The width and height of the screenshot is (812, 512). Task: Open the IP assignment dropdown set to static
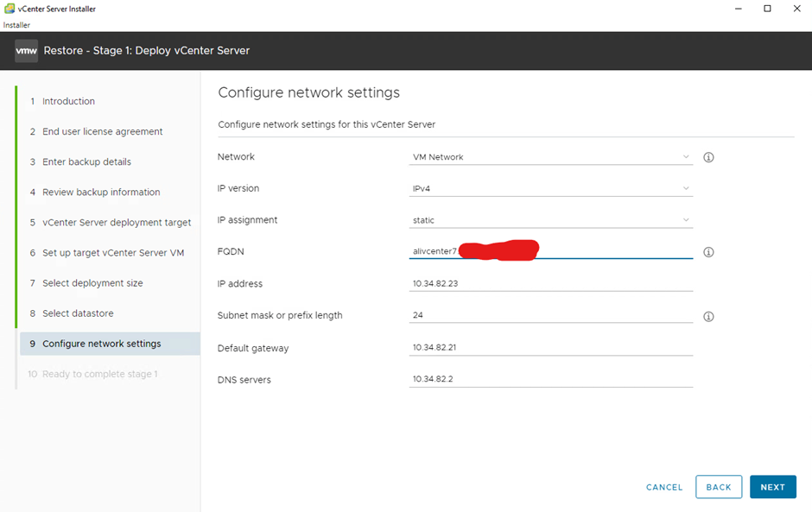(550, 220)
